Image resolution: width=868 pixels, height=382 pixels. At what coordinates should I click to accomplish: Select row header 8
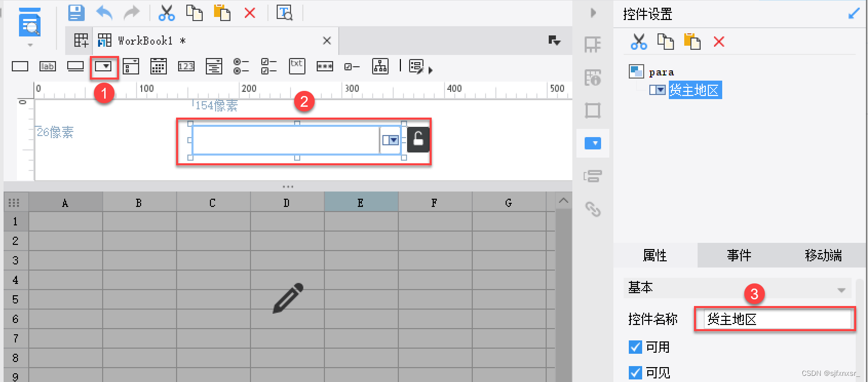coord(15,358)
